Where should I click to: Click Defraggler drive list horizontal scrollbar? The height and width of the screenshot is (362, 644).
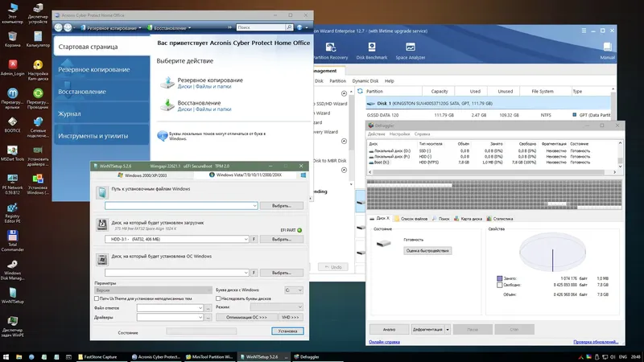tap(493, 172)
